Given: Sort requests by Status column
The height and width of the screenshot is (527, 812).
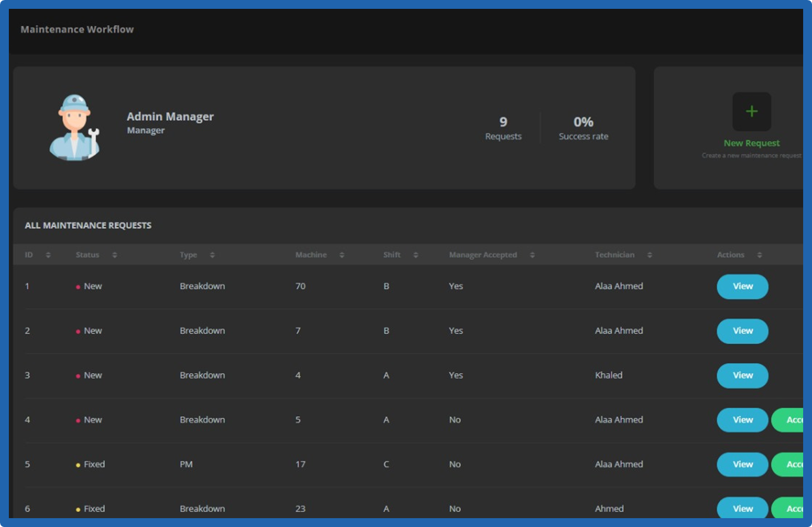Looking at the screenshot, I should 115,255.
